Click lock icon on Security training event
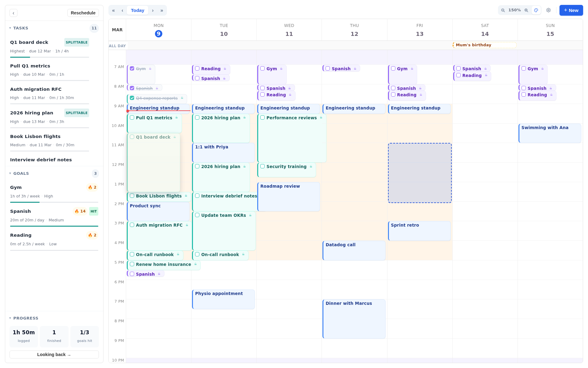Viewport: 588px width, 368px height. (311, 167)
